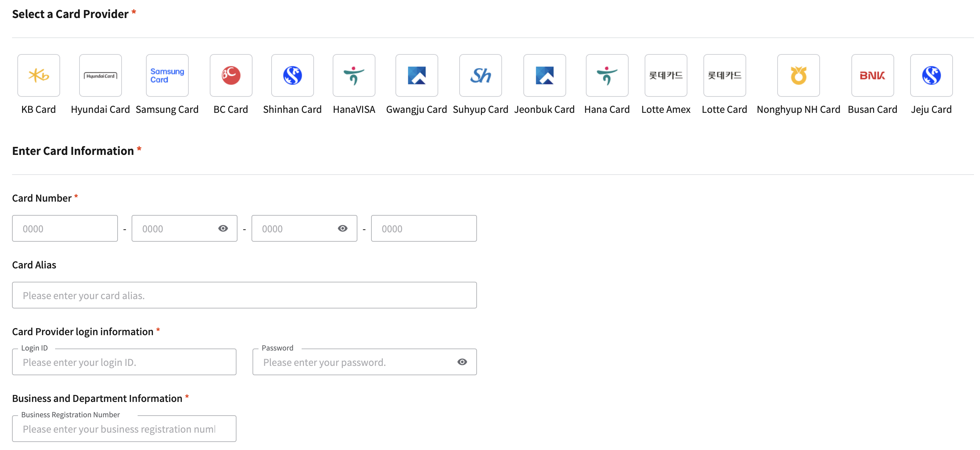Screen dimensions: 980x450
Task: Choose the Shinhan Card provider icon
Action: pyautogui.click(x=293, y=75)
